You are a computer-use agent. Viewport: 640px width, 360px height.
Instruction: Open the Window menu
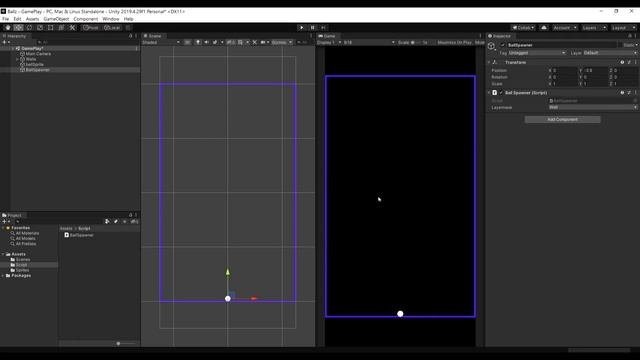111,19
